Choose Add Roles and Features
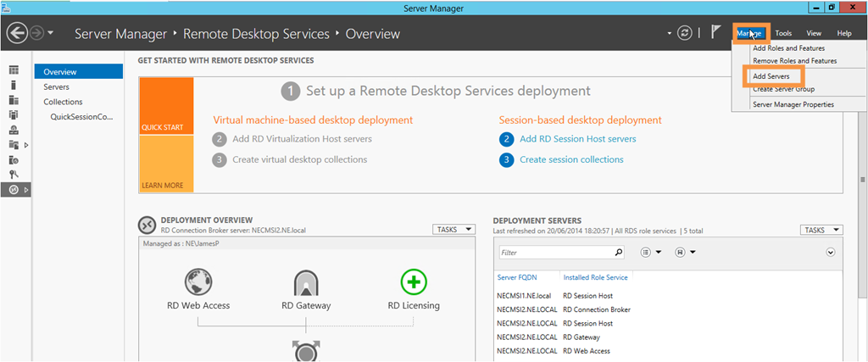 789,48
